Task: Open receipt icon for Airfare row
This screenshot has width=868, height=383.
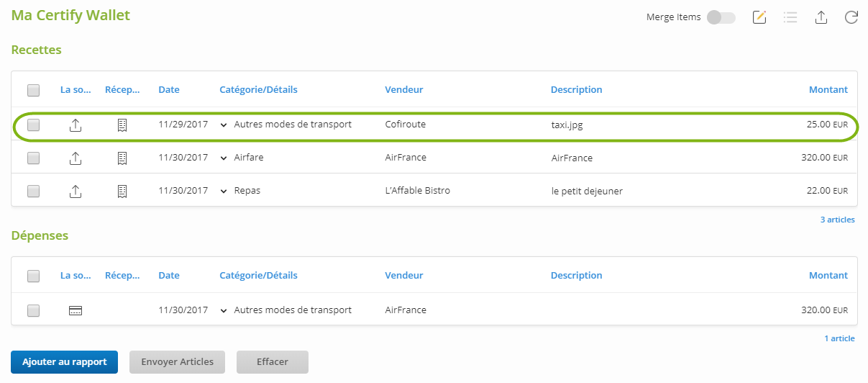Action: click(x=122, y=158)
